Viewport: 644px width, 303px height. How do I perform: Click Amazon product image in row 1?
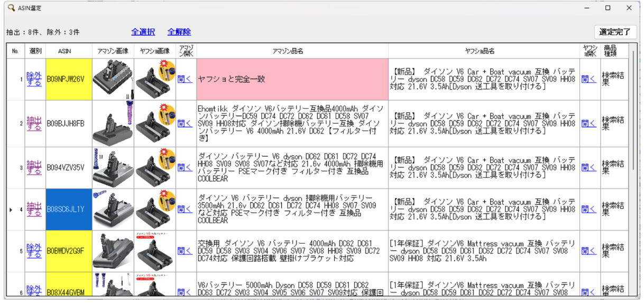pyautogui.click(x=113, y=79)
